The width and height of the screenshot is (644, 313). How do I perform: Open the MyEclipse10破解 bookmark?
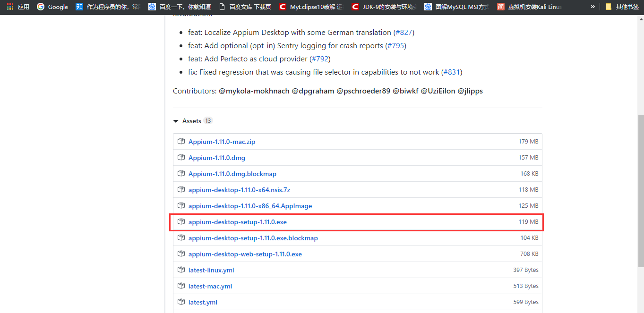(310, 7)
